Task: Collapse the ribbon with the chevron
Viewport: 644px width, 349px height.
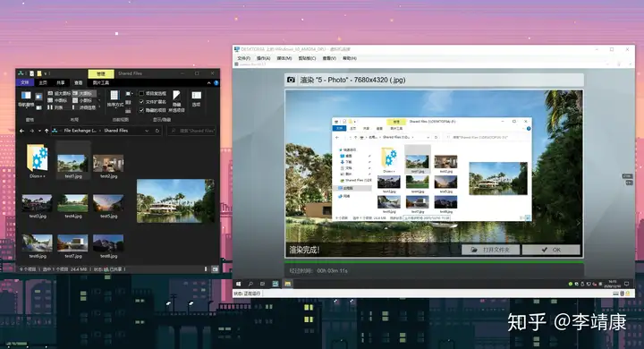Action: coord(208,83)
